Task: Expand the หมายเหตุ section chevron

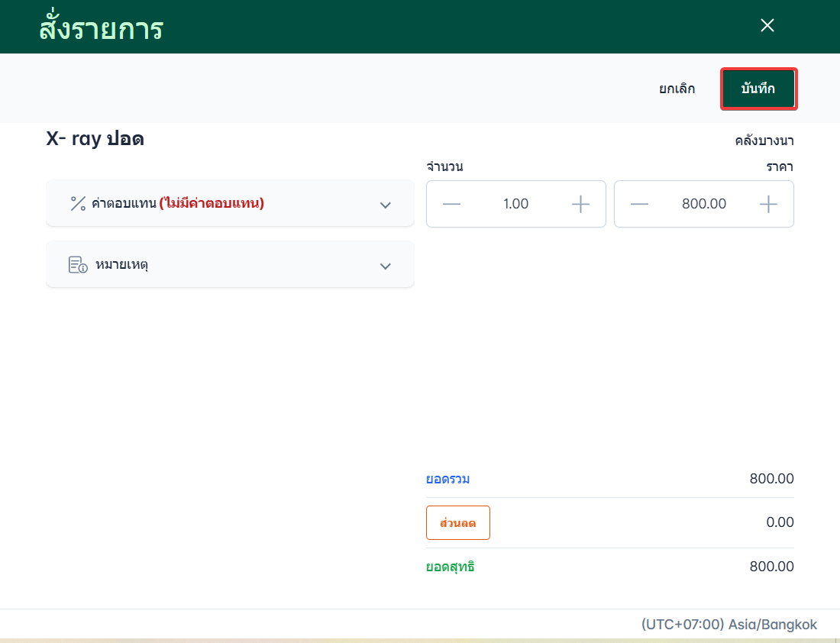Action: pyautogui.click(x=385, y=267)
